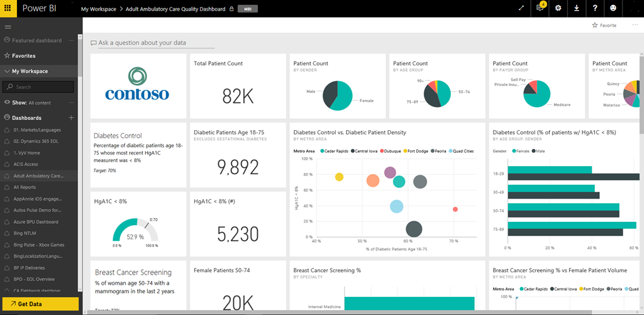Collapse the navigation pane with hamburger icon
The image size is (644, 315).
8,27
